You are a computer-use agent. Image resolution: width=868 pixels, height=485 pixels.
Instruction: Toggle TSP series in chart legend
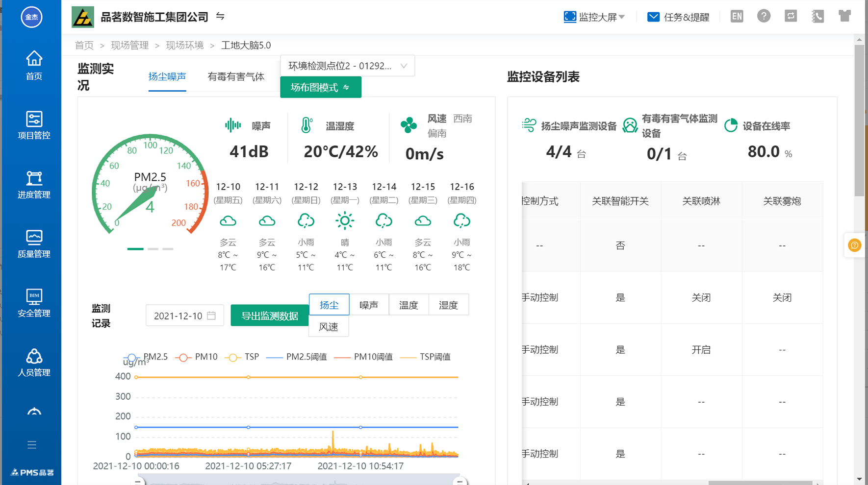pos(242,357)
